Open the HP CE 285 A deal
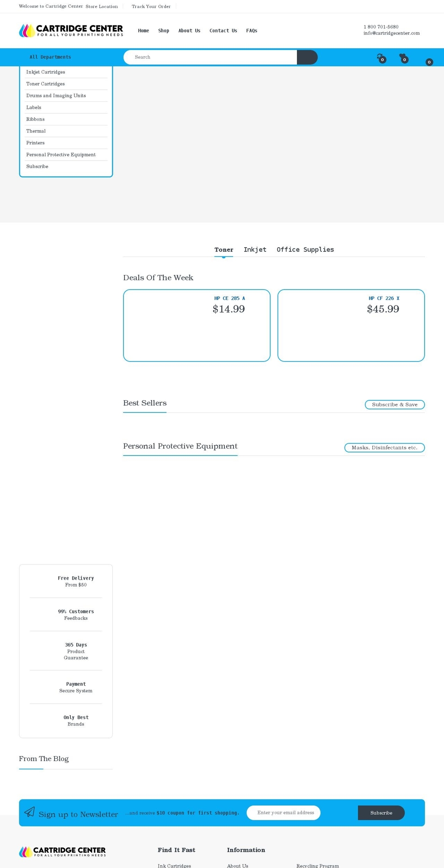The width and height of the screenshot is (444, 868). tap(229, 299)
